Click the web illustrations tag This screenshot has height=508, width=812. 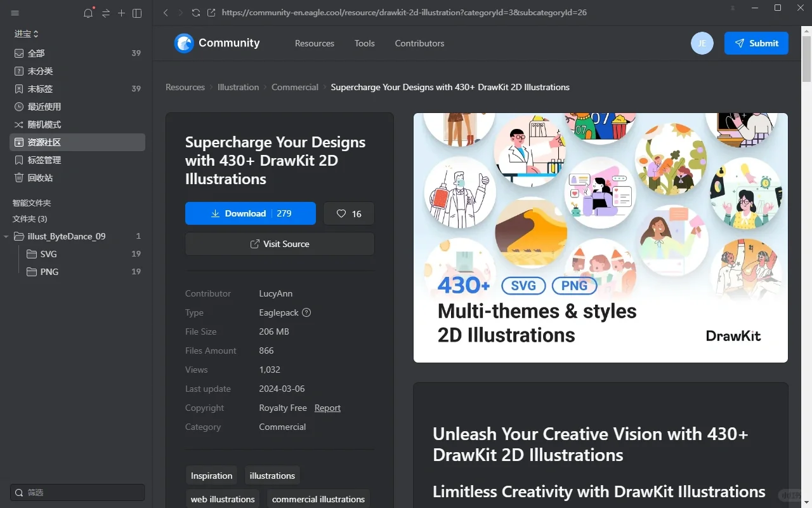[x=223, y=499]
